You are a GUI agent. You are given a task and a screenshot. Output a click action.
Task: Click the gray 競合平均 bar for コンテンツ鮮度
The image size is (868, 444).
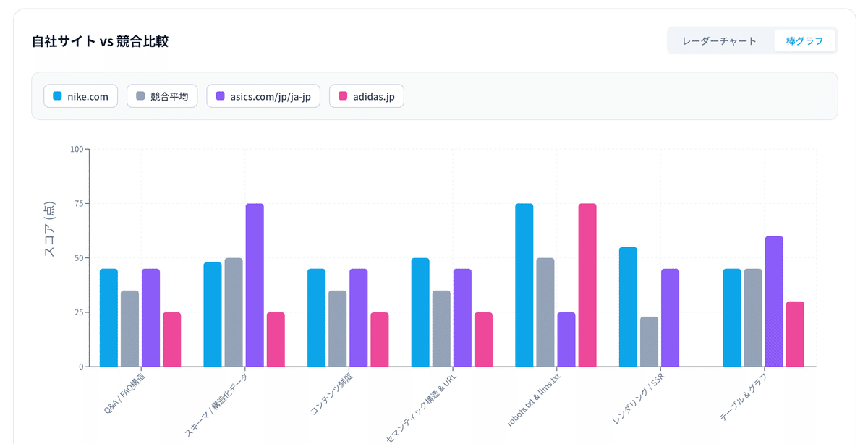click(x=337, y=328)
